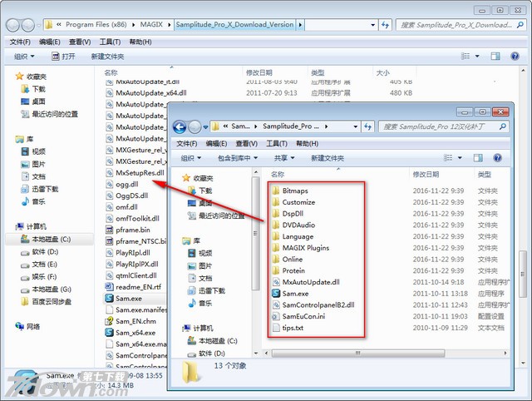Open 工具(T) menu in front window
This screenshot has height=401, width=532.
(277, 144)
